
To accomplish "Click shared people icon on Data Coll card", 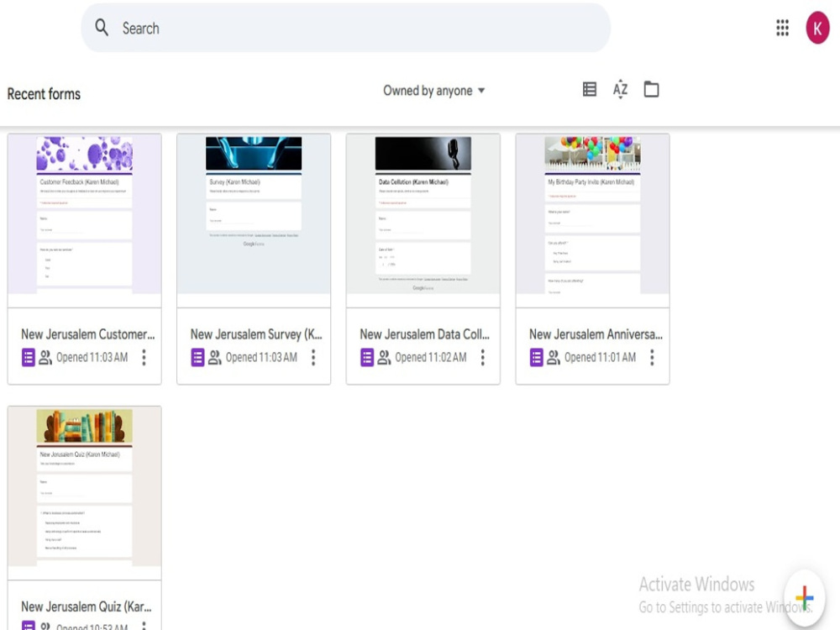I will pos(384,357).
